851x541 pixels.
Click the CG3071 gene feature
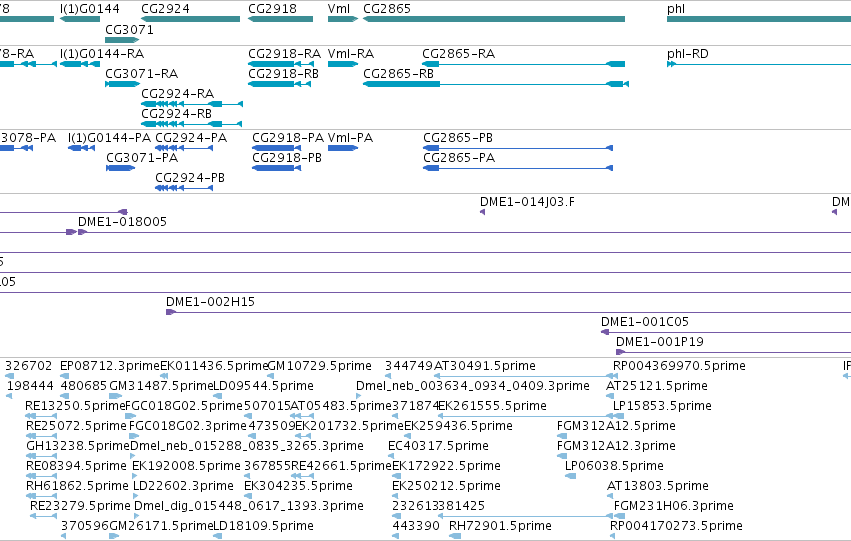[122, 40]
